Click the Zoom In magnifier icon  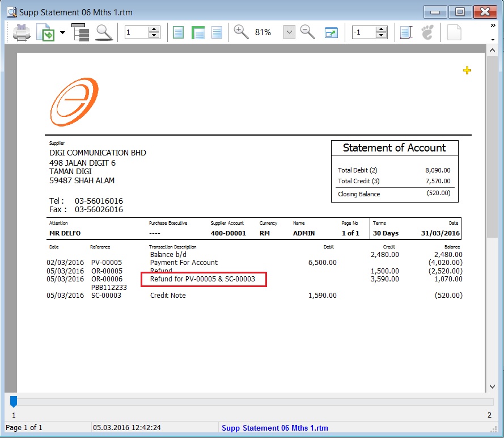click(240, 32)
